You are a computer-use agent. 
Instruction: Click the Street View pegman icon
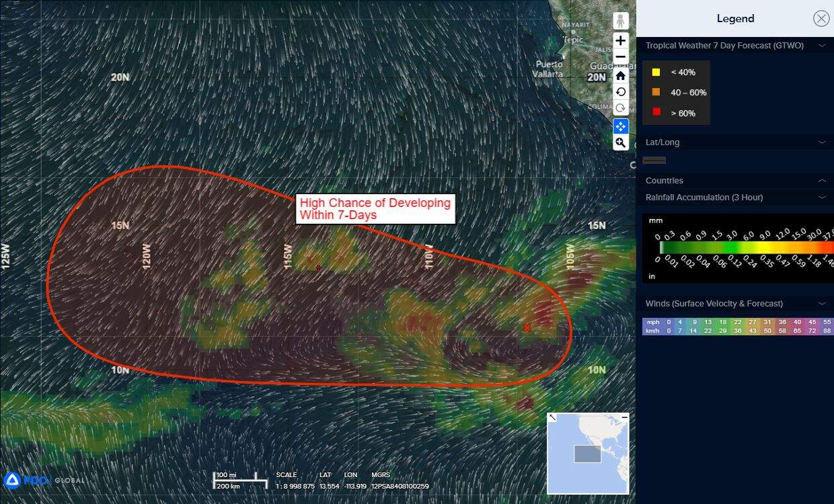[x=620, y=21]
